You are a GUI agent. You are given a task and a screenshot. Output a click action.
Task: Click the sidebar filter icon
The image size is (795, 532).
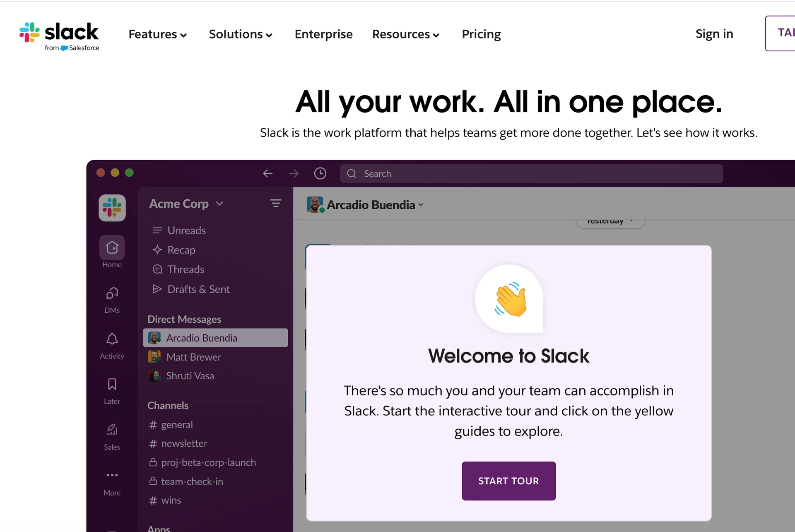pyautogui.click(x=276, y=203)
